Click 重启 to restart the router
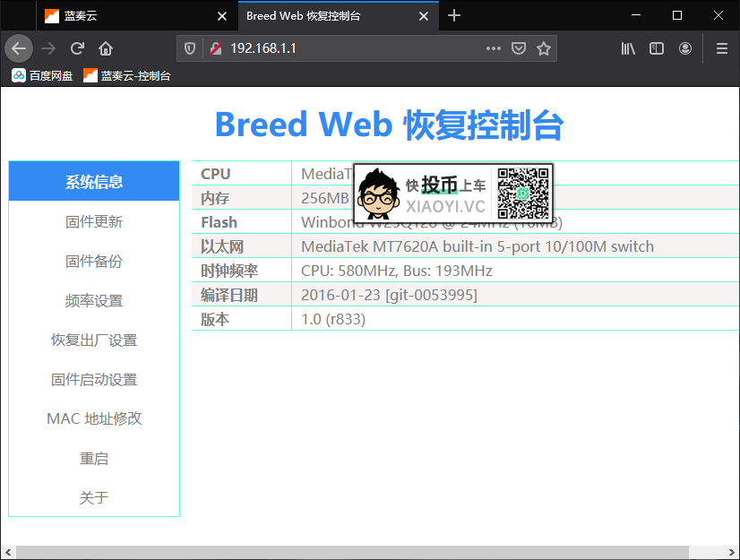740x560 pixels. (93, 457)
